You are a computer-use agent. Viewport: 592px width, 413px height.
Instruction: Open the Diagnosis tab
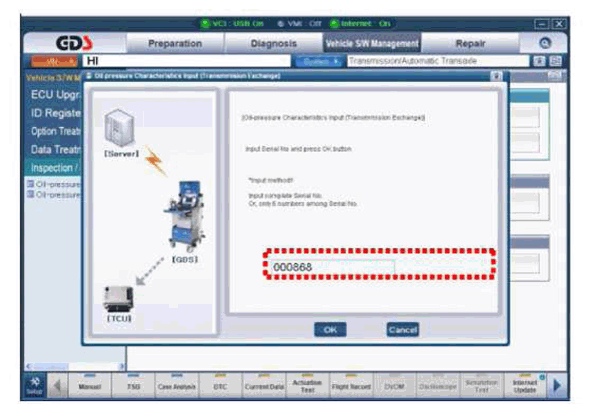click(x=274, y=43)
